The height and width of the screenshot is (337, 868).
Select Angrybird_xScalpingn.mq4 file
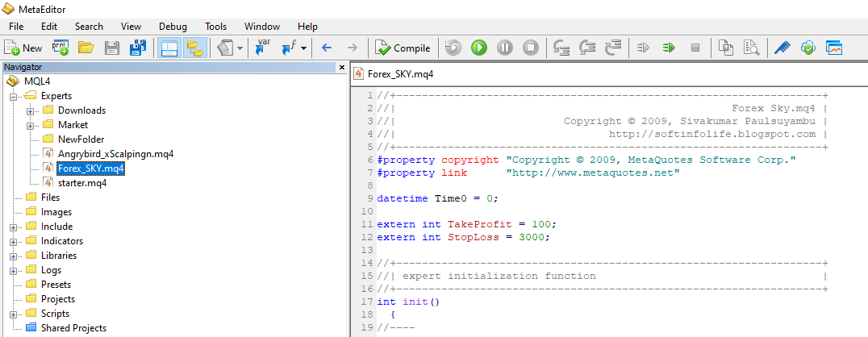click(115, 154)
